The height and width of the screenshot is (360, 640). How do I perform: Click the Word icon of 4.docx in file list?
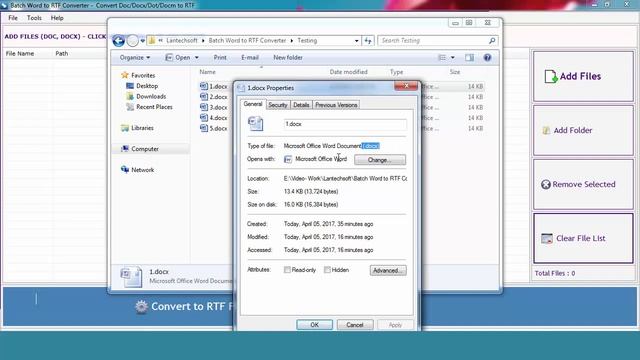204,118
